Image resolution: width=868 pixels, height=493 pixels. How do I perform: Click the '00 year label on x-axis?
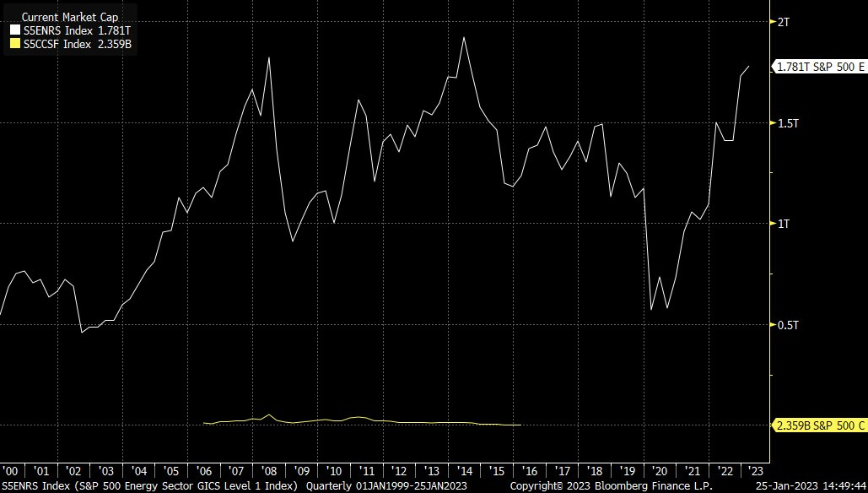[10, 471]
